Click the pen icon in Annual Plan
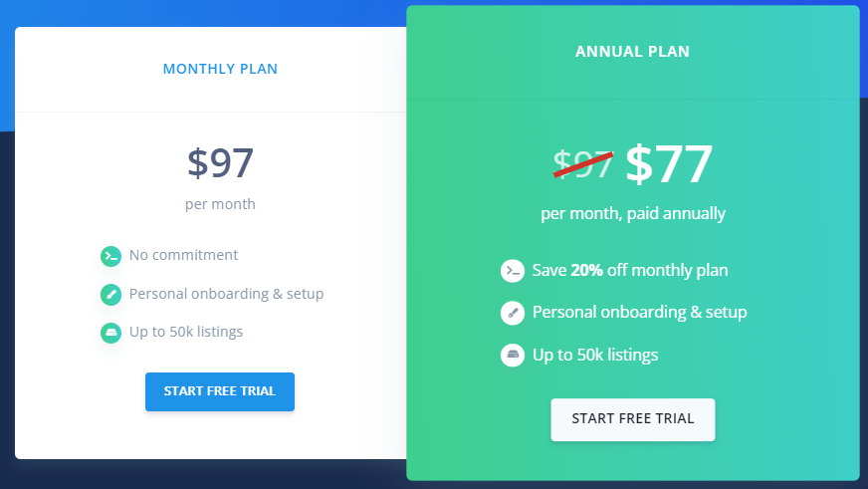This screenshot has width=868, height=489. tap(513, 313)
